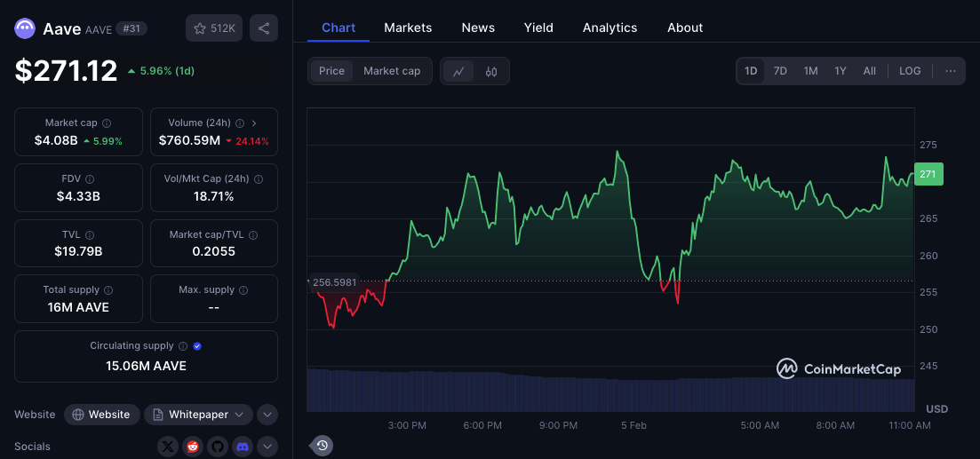Switch to line chart view
Image resolution: width=980 pixels, height=459 pixels.
(458, 71)
